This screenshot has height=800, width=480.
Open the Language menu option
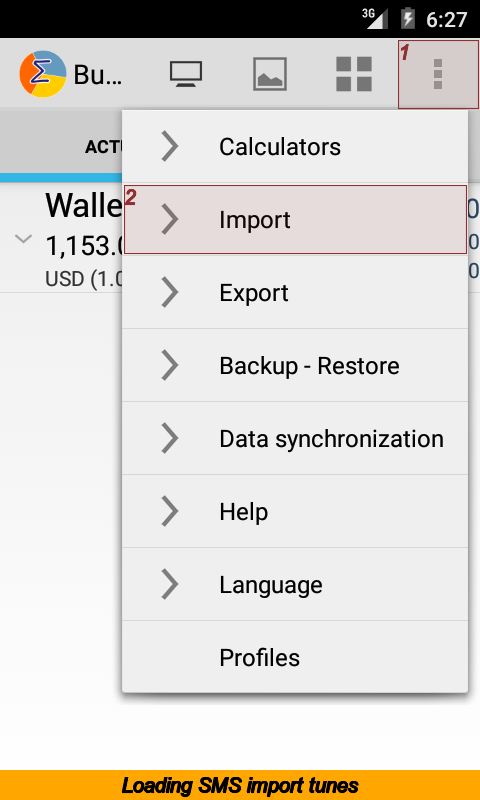coord(295,584)
